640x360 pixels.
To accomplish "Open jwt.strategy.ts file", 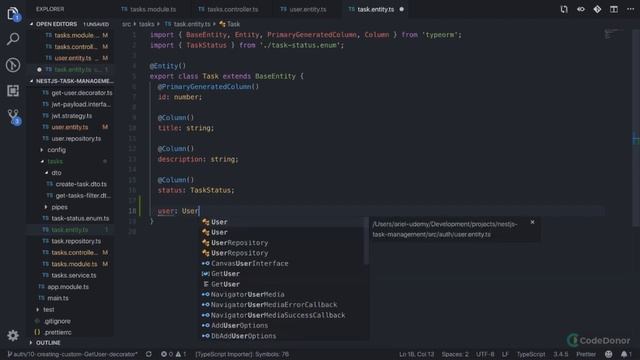I will (71, 116).
